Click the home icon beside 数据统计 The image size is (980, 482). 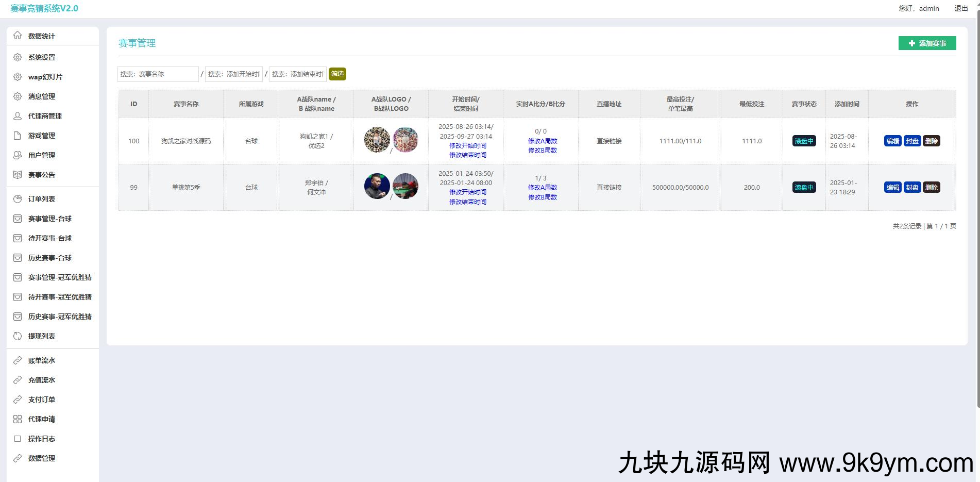tap(18, 36)
